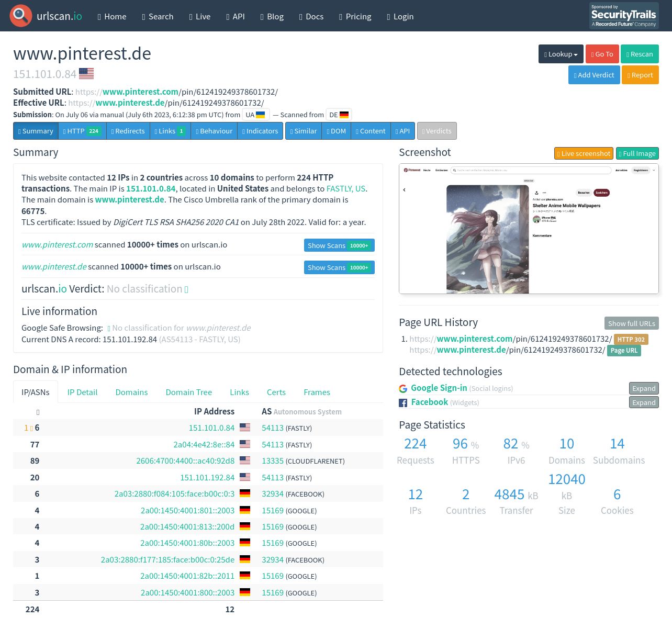Click the Page URL badge
The height and width of the screenshot is (618, 672).
(x=624, y=350)
